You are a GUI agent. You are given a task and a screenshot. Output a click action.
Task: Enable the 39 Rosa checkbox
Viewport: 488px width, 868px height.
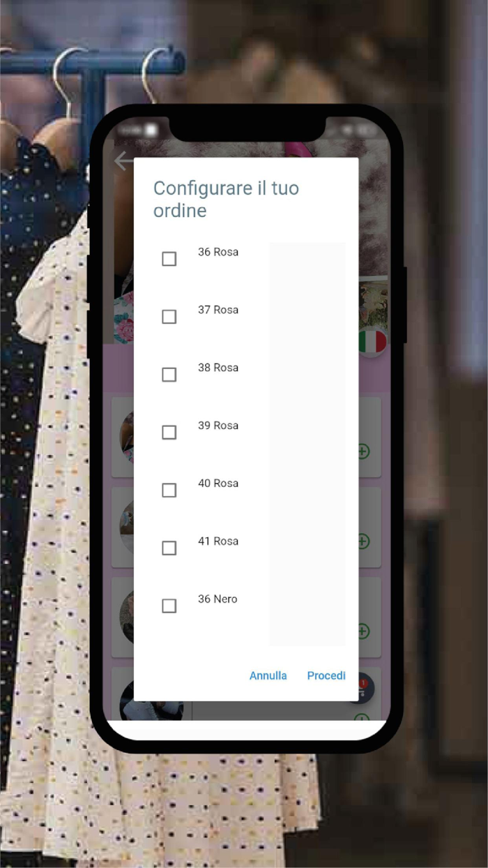pyautogui.click(x=169, y=433)
